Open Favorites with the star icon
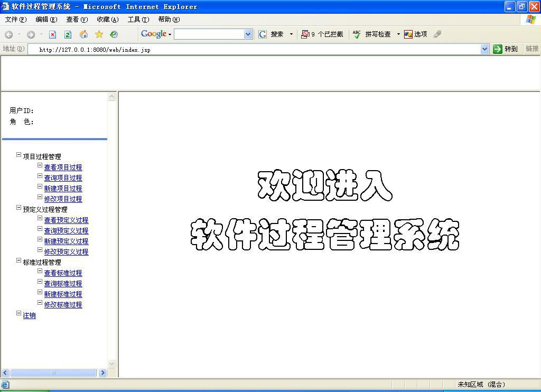The image size is (541, 392). pyautogui.click(x=99, y=34)
